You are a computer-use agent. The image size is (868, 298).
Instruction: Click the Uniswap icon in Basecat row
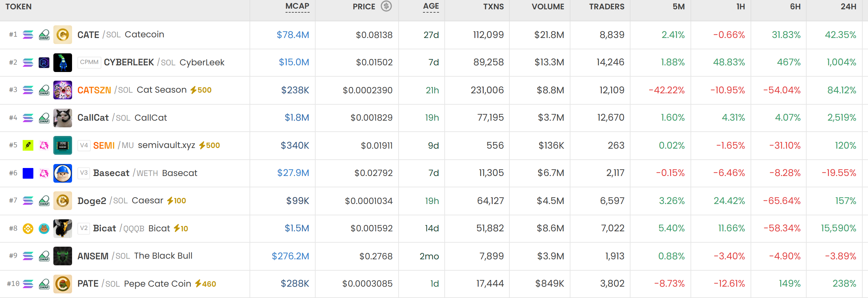click(x=44, y=173)
